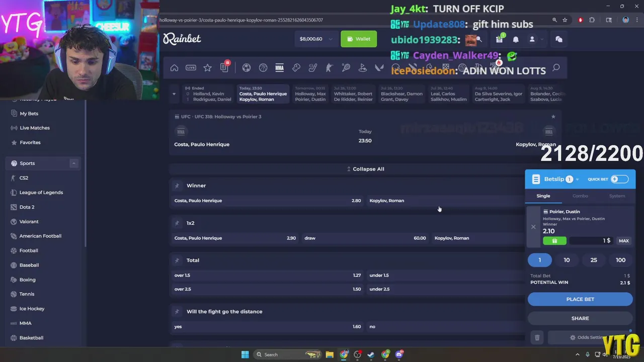
Task: Select the Valorant sport icon
Action: 379,68
